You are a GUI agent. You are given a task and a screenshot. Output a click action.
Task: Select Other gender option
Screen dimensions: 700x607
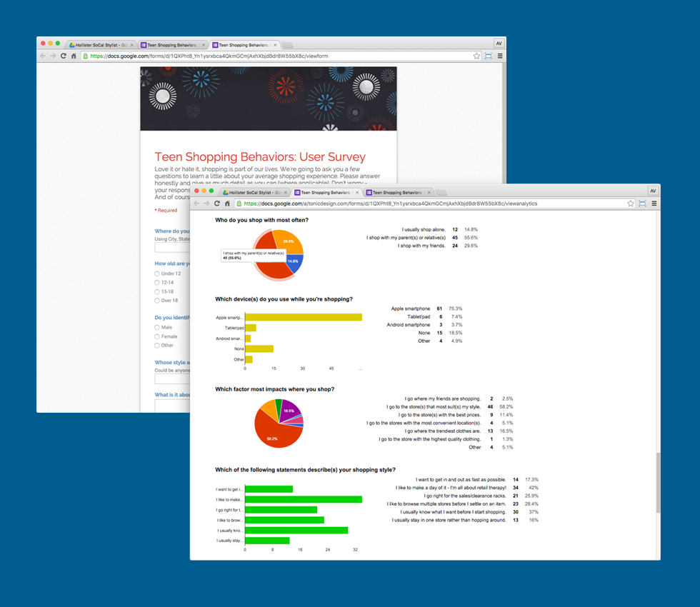pyautogui.click(x=157, y=346)
